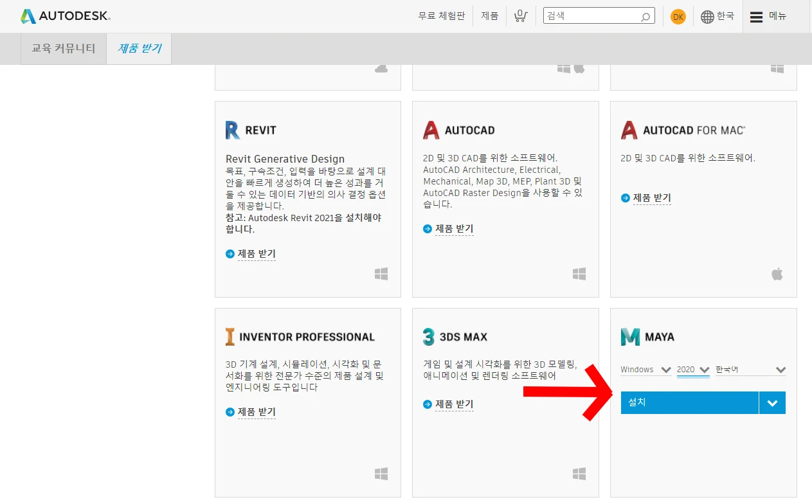This screenshot has height=504, width=812.
Task: Open 무료 체험판 in top navigation
Action: 441,16
